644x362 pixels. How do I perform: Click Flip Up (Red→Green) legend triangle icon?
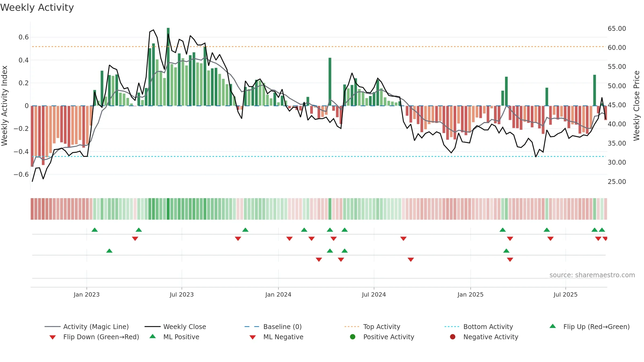pyautogui.click(x=553, y=326)
